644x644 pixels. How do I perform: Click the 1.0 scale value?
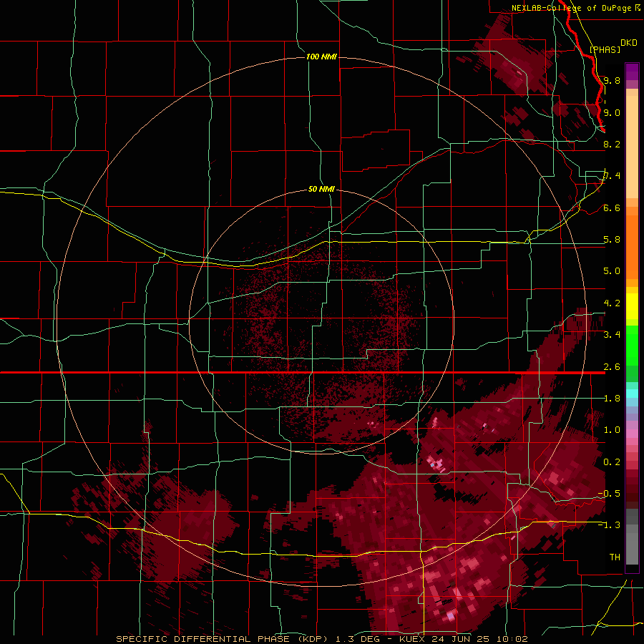coord(612,430)
